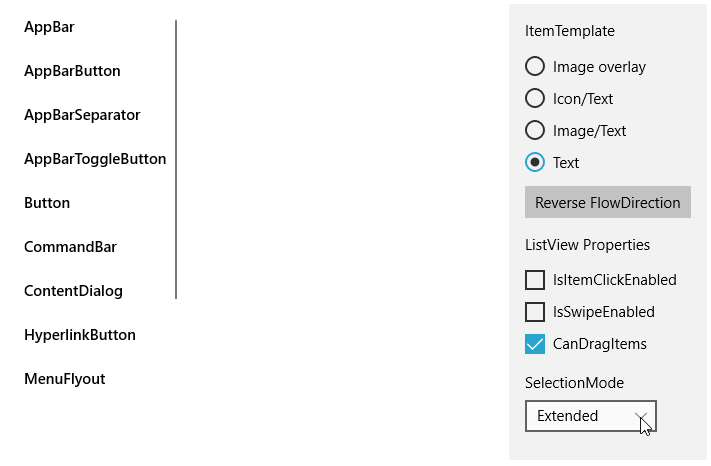711x466 pixels.
Task: Click the vertical list scrollbar
Action: pyautogui.click(x=176, y=160)
